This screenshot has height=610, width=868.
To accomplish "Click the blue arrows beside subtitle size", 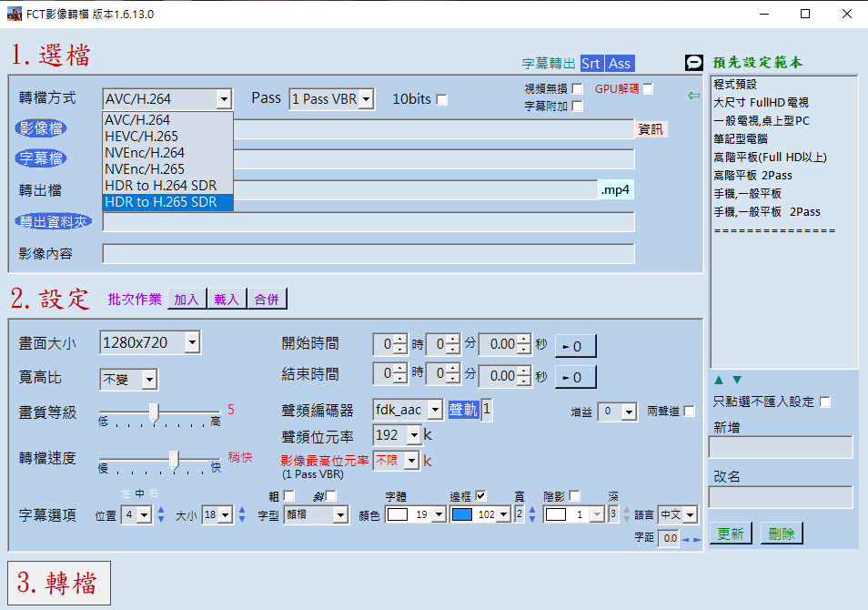I will (x=242, y=514).
